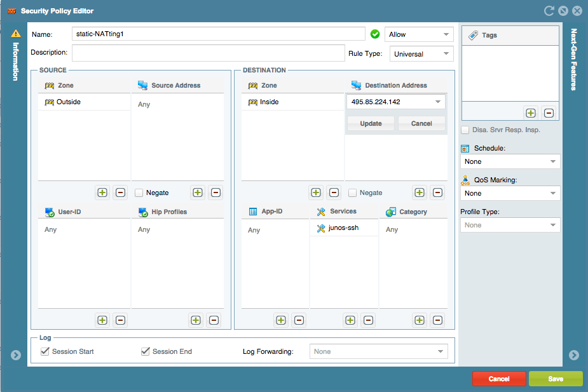Open the Next-Gen Features side tab

(x=573, y=60)
